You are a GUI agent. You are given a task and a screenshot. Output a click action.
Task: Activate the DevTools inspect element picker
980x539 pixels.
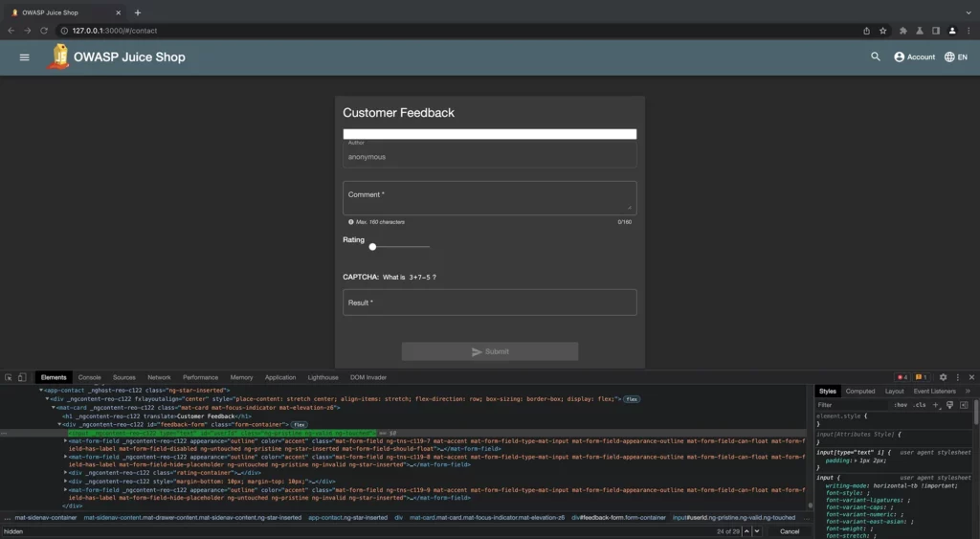pyautogui.click(x=8, y=377)
